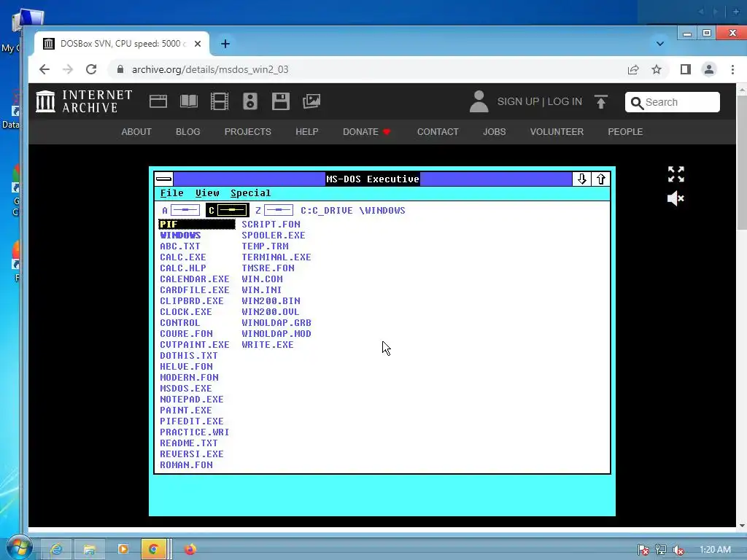The width and height of the screenshot is (747, 560).
Task: Select WRITE.EXE in file list
Action: coord(267,345)
